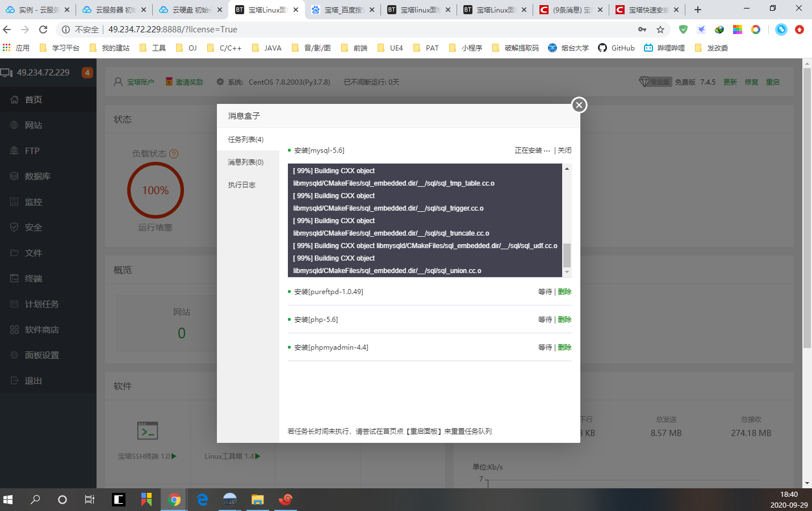This screenshot has width=812, height=511.
Task: Bookmark this page with the star icon
Action: (660, 30)
